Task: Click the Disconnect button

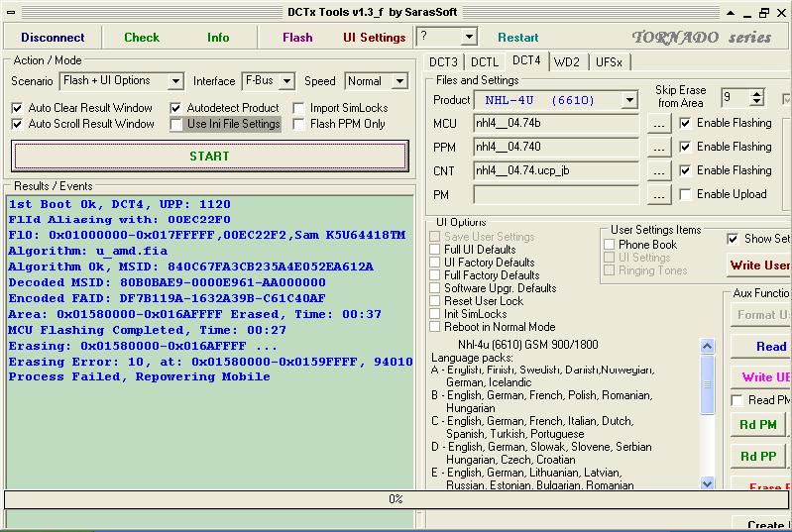Action: coord(53,38)
